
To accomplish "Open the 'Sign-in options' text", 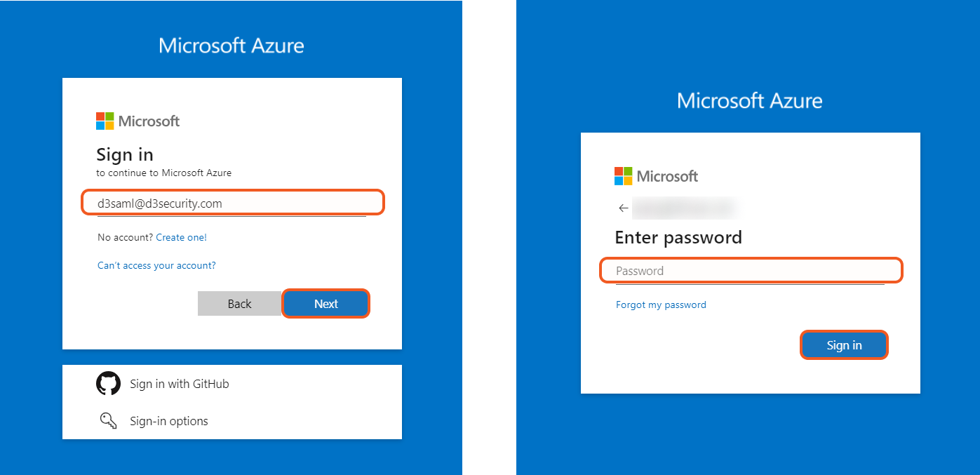I will pyautogui.click(x=169, y=421).
